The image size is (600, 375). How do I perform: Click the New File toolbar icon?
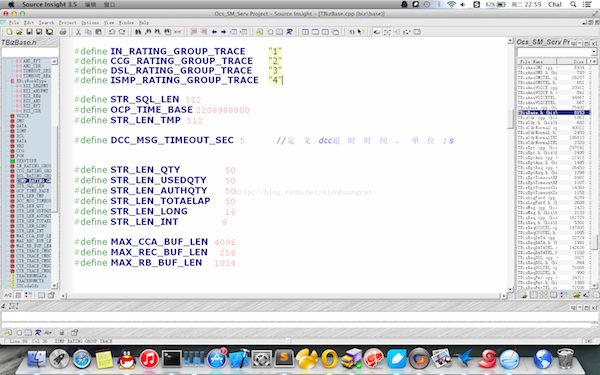pyautogui.click(x=9, y=32)
